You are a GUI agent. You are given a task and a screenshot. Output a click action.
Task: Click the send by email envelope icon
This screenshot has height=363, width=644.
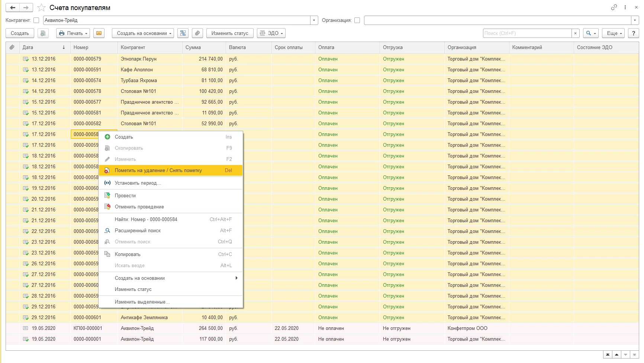pyautogui.click(x=99, y=33)
